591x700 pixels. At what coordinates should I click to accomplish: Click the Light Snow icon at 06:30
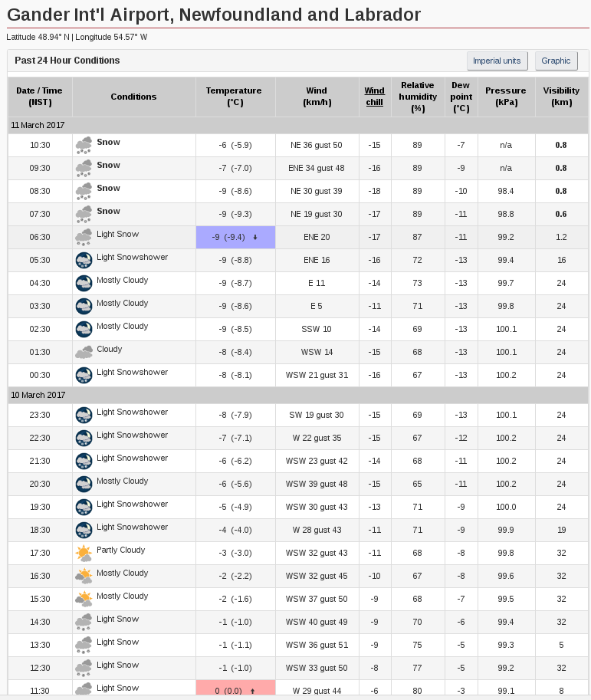point(84,238)
